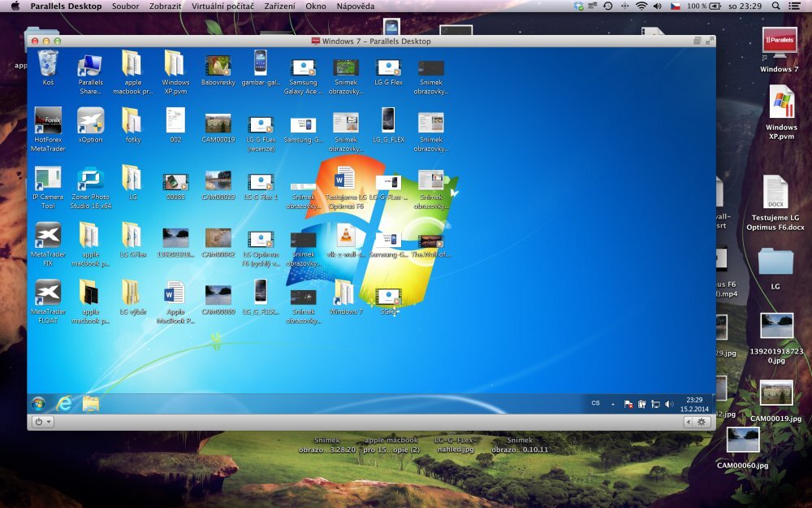Screen dimensions: 812x508
Task: Open the Zařízení menu in the menu bar
Action: pyautogui.click(x=278, y=7)
